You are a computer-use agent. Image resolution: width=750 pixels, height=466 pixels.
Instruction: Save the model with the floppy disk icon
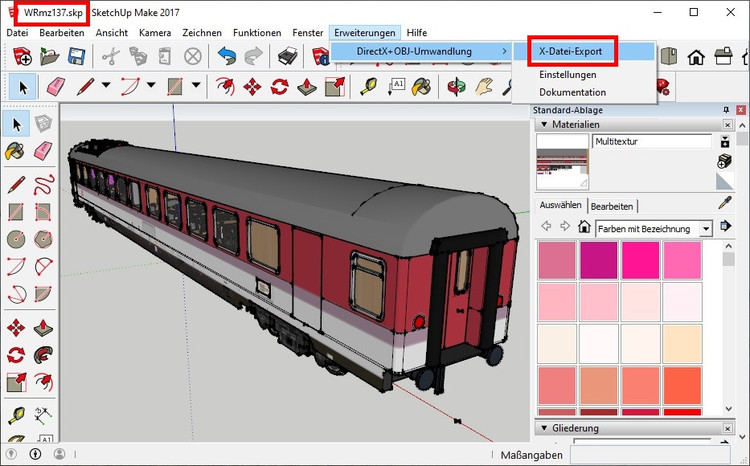(77, 56)
